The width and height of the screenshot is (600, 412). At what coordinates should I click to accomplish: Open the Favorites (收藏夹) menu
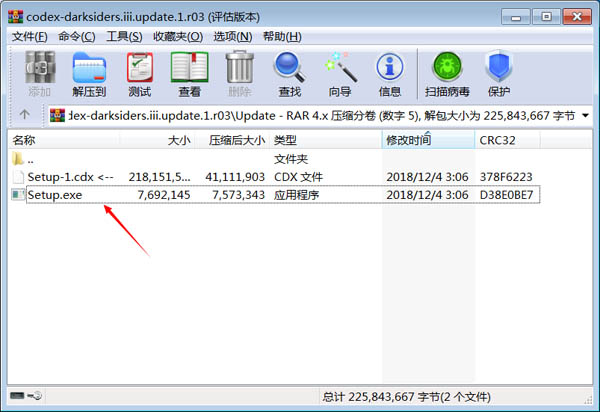tap(178, 37)
